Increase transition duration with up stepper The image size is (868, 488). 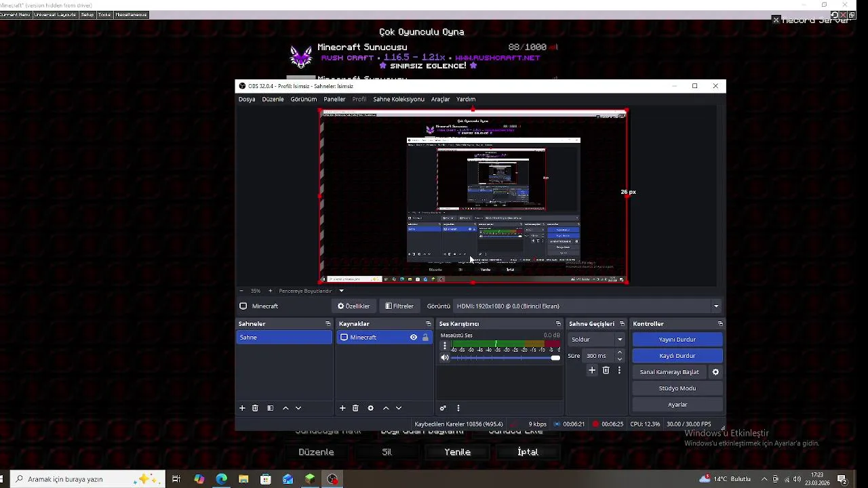pyautogui.click(x=619, y=352)
